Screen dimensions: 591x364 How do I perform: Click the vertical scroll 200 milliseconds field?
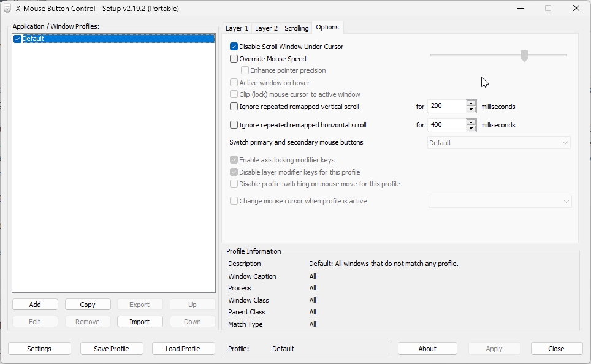click(447, 106)
